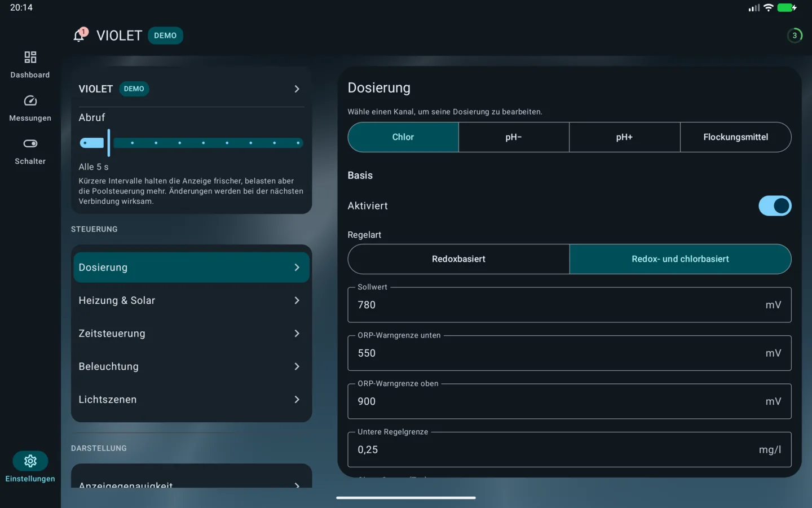Edit the Untere Regelgrenze field
Viewport: 812px width, 508px height.
pos(570,450)
